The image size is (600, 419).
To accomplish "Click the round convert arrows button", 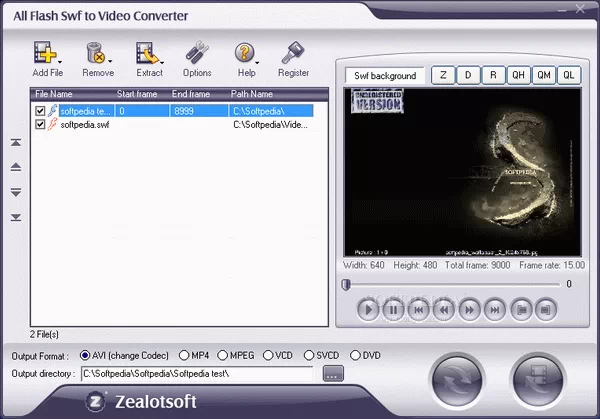I will [x=457, y=380].
